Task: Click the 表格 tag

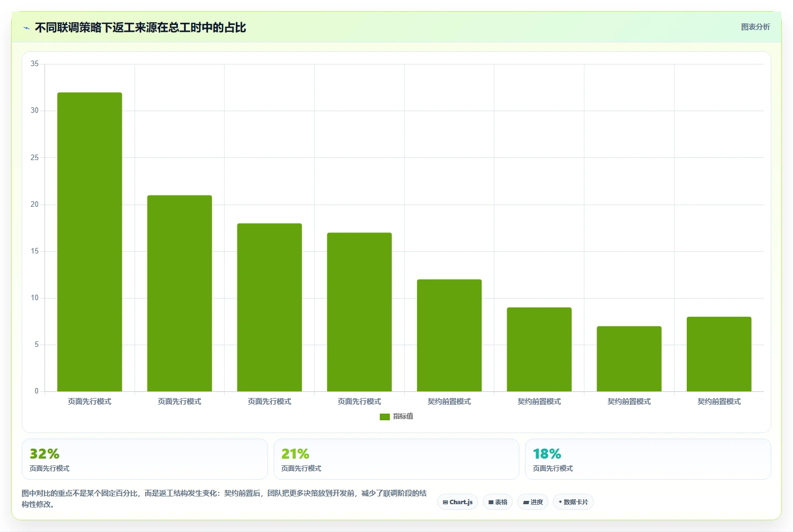Action: (x=498, y=502)
